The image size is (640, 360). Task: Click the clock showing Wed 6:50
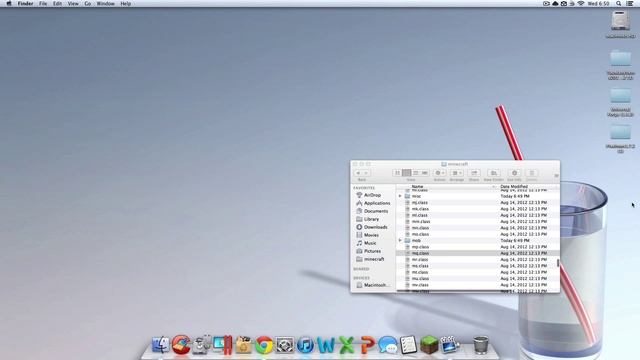click(x=598, y=3)
